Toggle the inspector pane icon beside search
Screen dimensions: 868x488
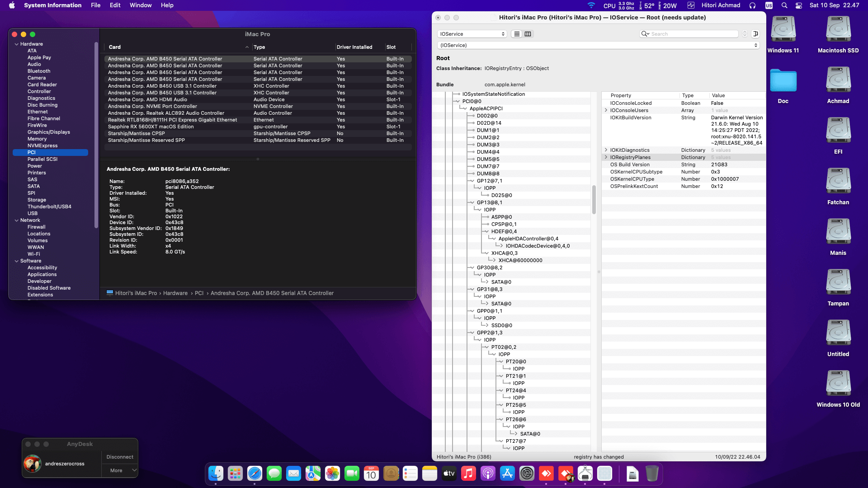[x=755, y=34]
